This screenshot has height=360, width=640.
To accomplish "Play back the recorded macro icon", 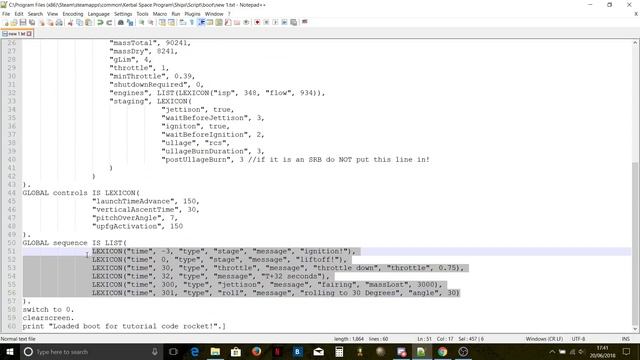I will point(275,22).
